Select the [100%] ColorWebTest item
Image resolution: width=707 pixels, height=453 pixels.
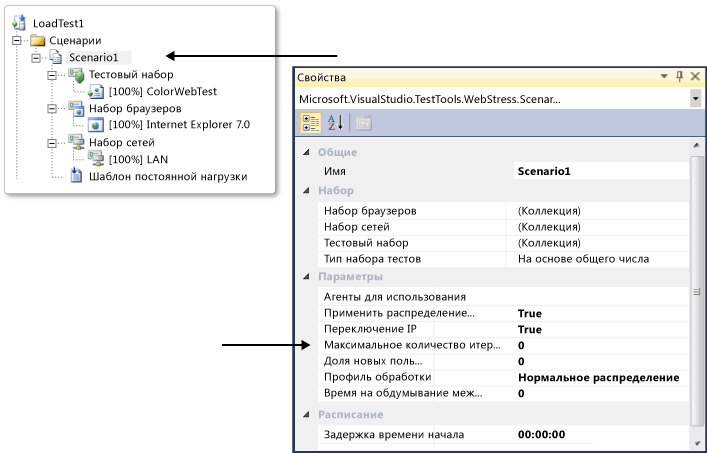pyautogui.click(x=163, y=92)
